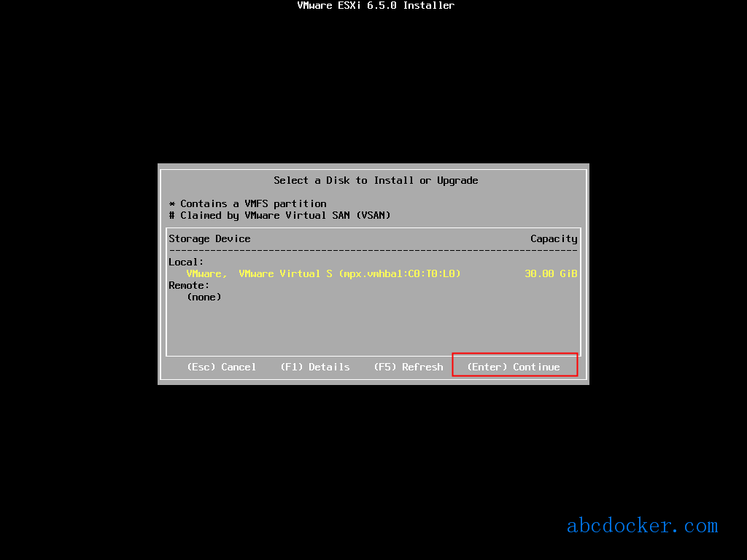Image resolution: width=747 pixels, height=560 pixels.
Task: Click the asterisk VMFS legend symbol
Action: [172, 204]
